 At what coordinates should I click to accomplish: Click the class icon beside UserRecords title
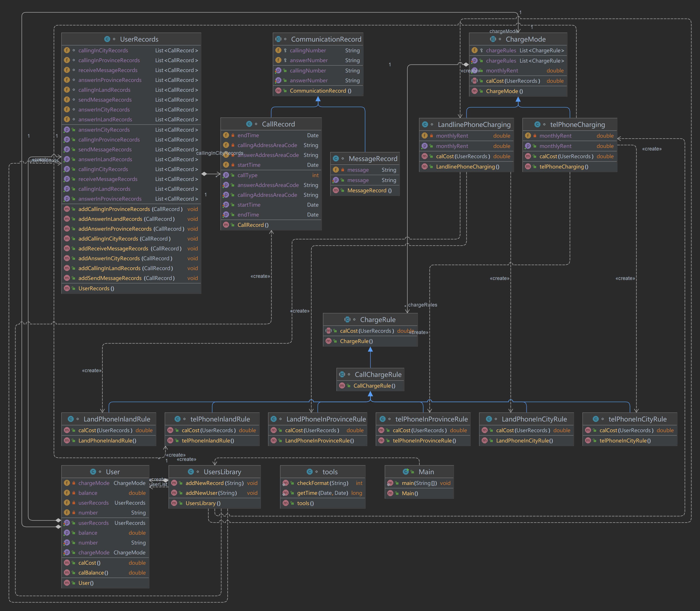(x=107, y=39)
